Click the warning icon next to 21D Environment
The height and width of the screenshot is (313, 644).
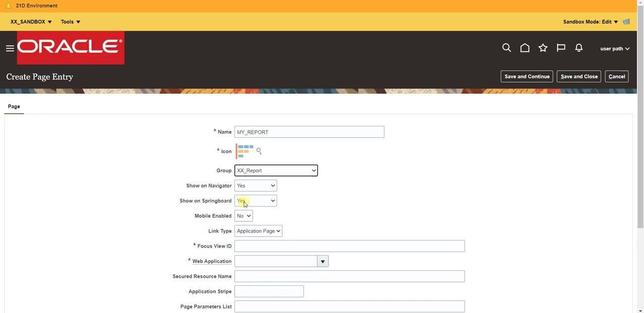(x=8, y=6)
